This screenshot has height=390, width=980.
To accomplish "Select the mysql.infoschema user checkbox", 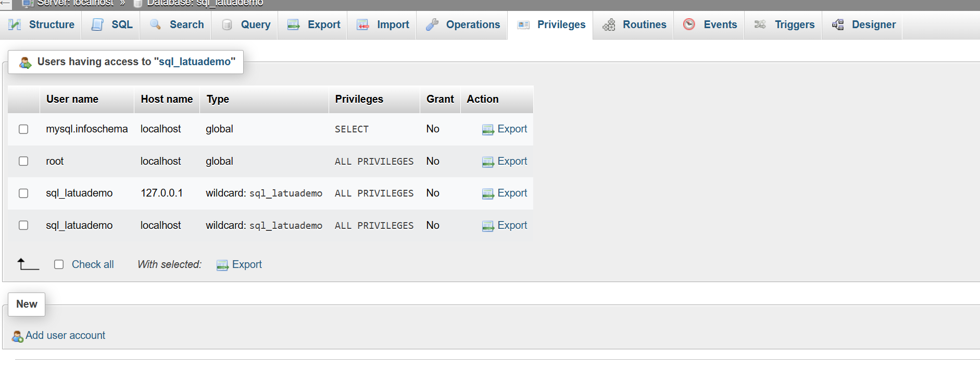I will (x=23, y=129).
